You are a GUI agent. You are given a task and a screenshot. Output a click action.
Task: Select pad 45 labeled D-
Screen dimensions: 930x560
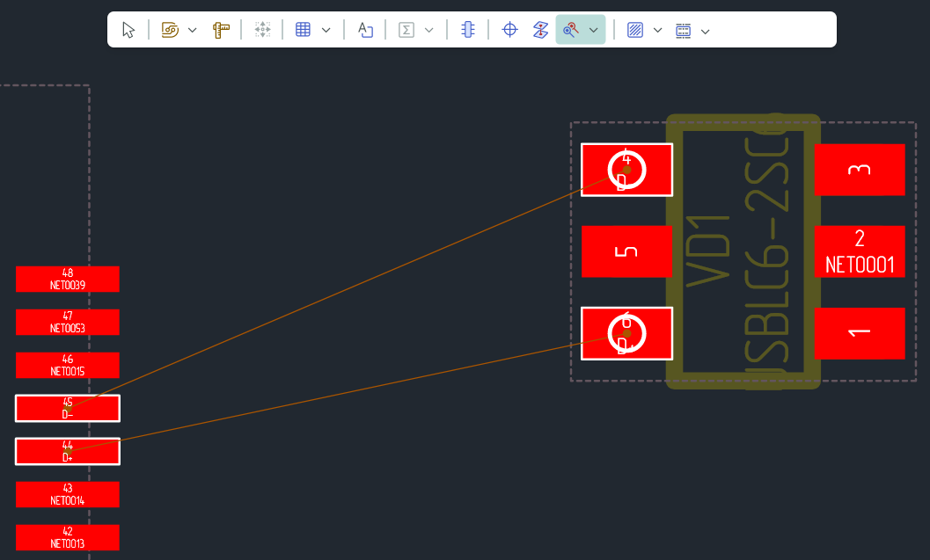point(68,408)
